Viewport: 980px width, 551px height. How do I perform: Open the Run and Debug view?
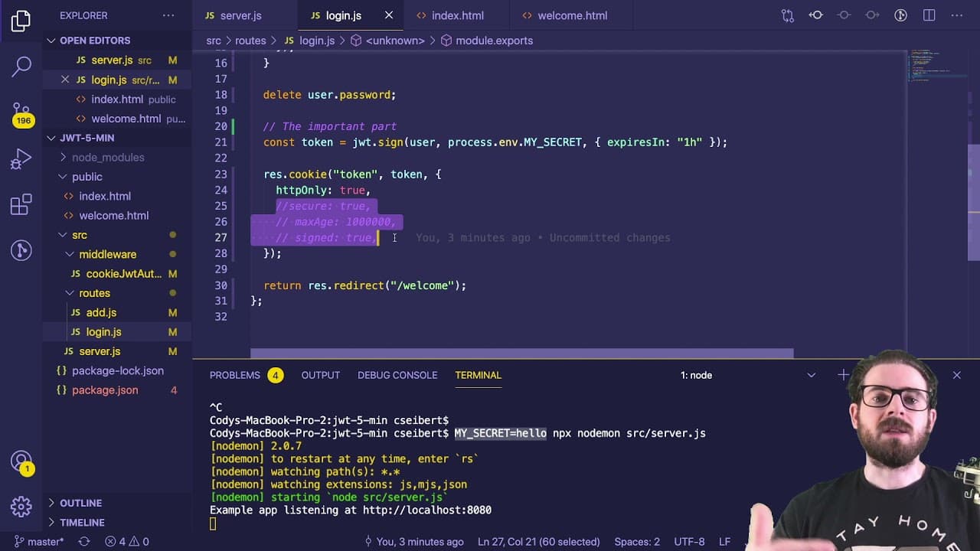pos(21,158)
